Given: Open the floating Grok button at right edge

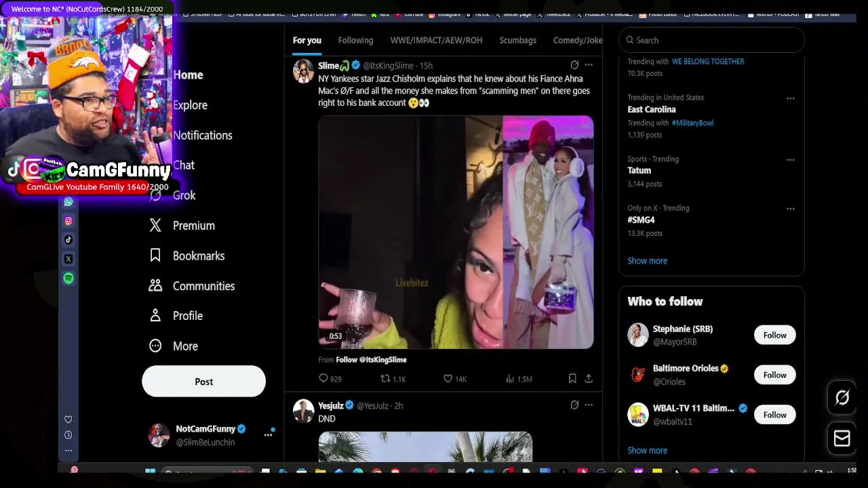Looking at the screenshot, I should [x=842, y=398].
